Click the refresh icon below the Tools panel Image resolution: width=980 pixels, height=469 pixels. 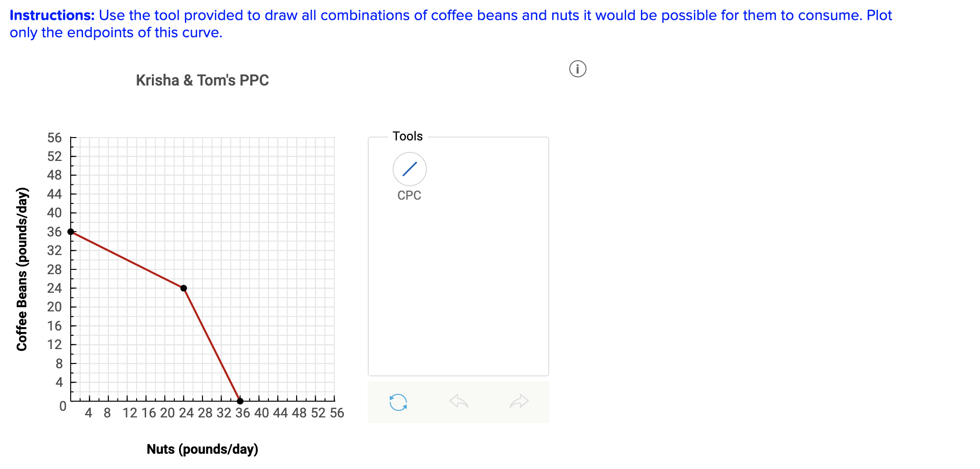398,402
